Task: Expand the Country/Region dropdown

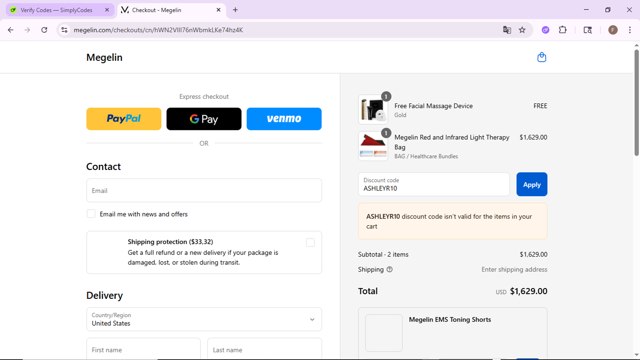Action: coord(204,319)
